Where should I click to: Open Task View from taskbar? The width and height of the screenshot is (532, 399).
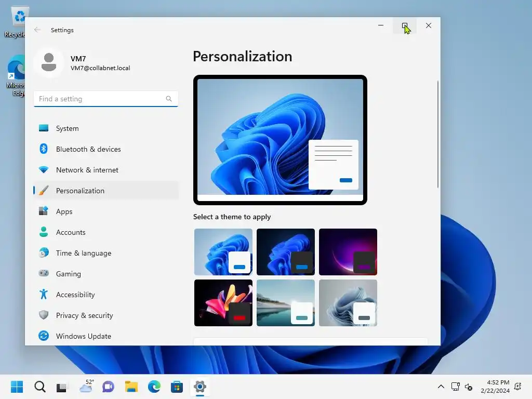62,387
